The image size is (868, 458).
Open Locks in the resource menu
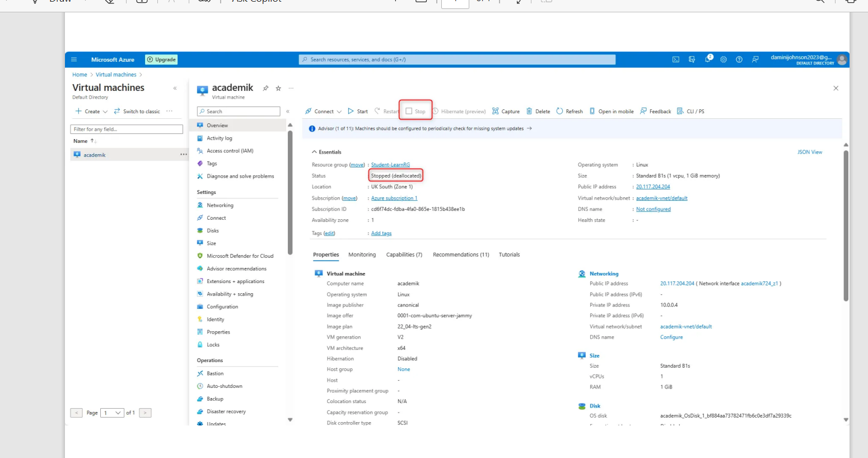[213, 345]
